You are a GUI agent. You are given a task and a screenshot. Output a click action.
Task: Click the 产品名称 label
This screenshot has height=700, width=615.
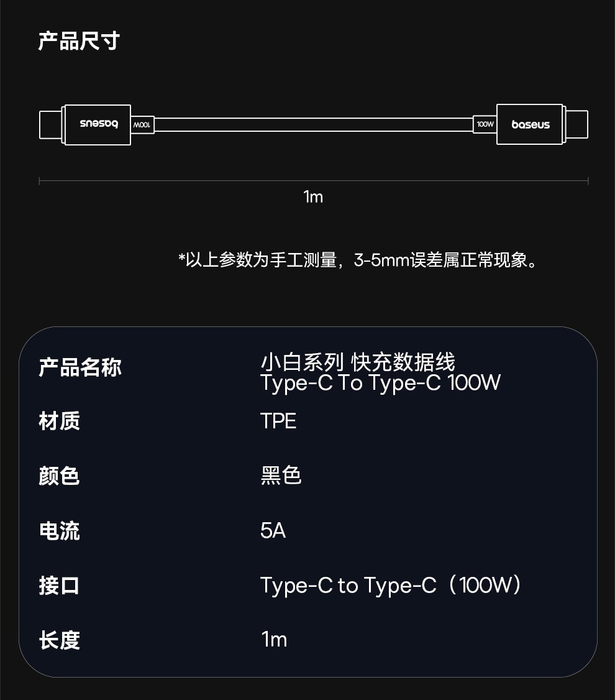click(80, 367)
